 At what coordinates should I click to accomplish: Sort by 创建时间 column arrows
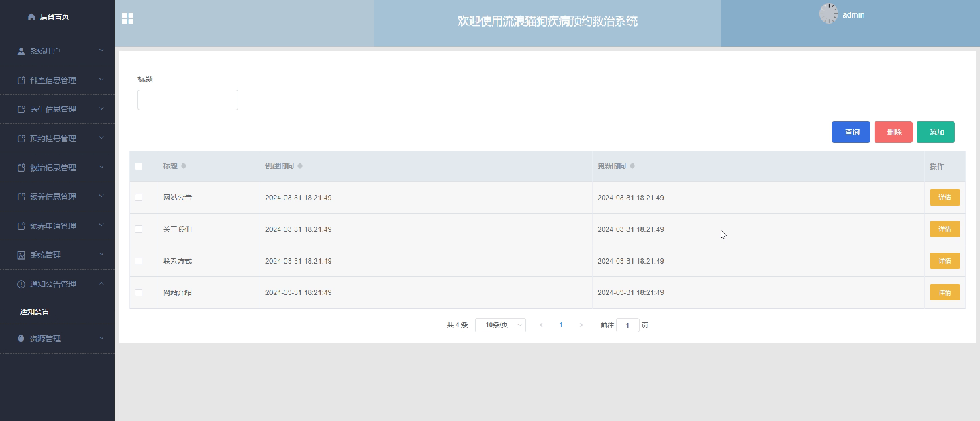tap(300, 166)
